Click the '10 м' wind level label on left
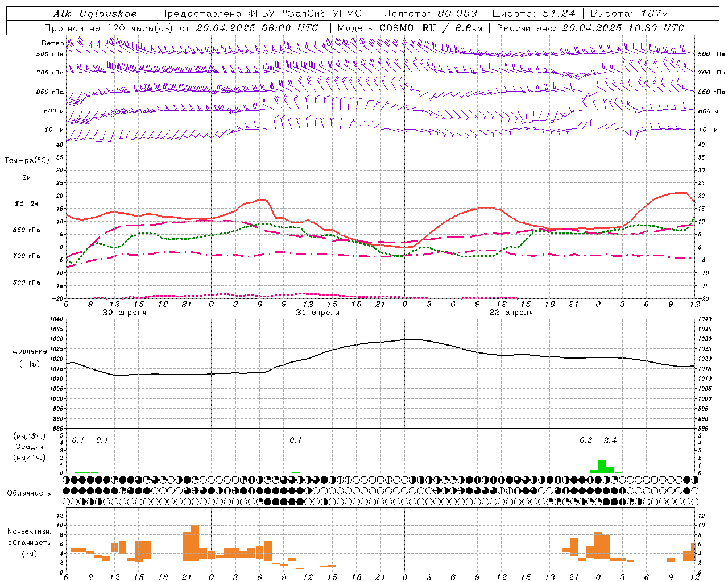Viewport: 728px width, 582px height. click(54, 130)
